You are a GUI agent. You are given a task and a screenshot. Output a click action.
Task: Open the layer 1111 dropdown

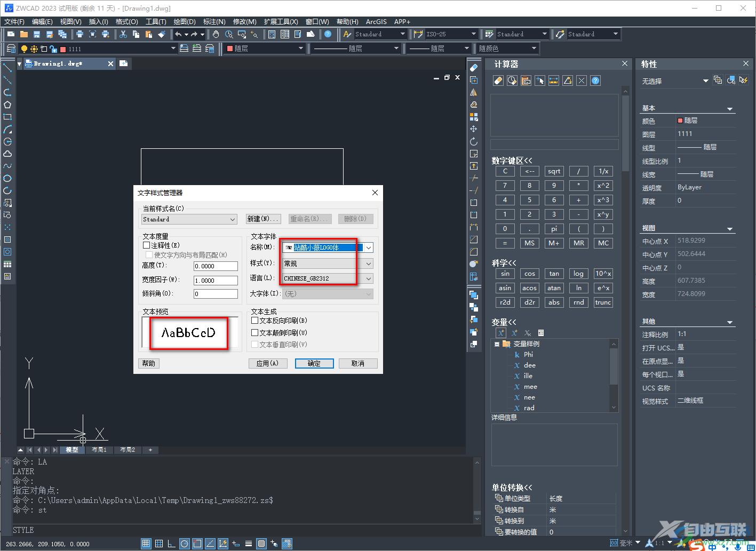[x=173, y=49]
